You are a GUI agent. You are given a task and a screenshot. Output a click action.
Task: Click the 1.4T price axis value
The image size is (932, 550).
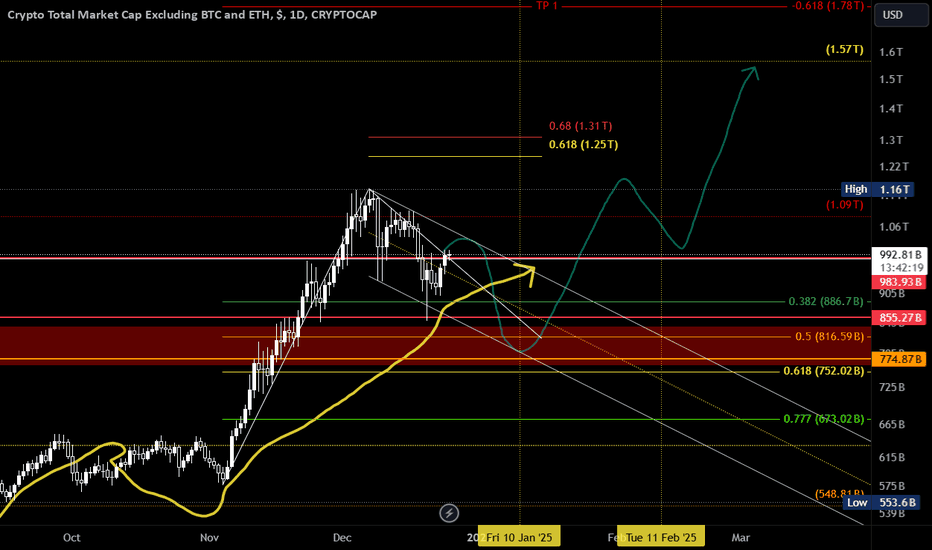(891, 109)
